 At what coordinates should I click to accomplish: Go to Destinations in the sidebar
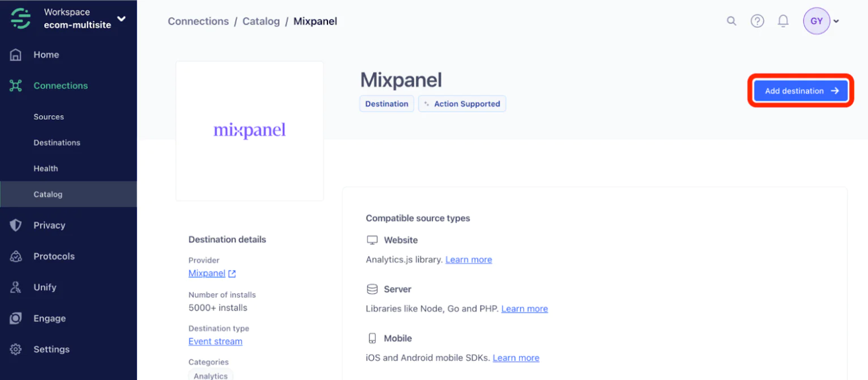57,142
